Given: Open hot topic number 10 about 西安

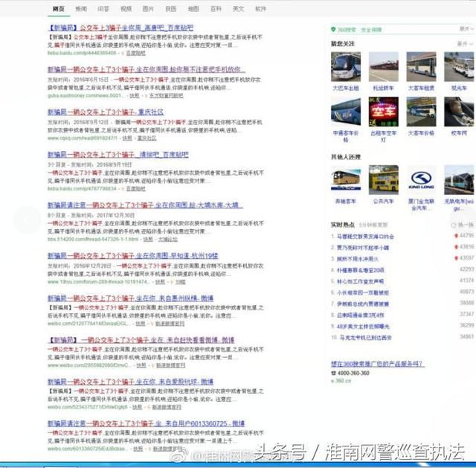Looking at the screenshot, I should (x=365, y=337).
